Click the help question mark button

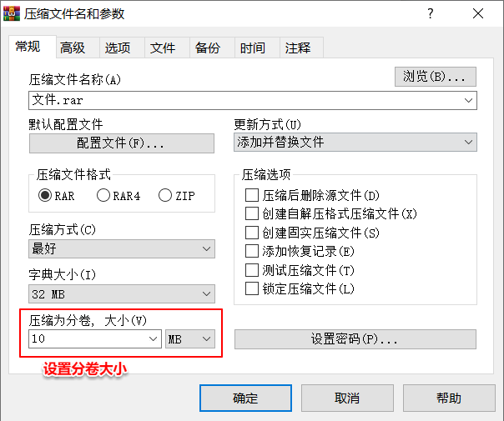(x=431, y=13)
